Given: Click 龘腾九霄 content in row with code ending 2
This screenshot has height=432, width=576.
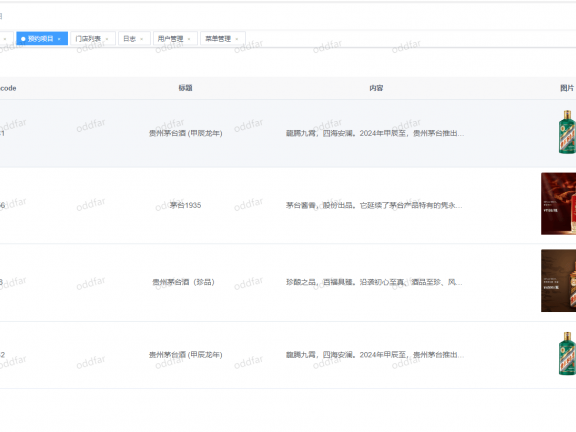Looking at the screenshot, I should point(375,355).
